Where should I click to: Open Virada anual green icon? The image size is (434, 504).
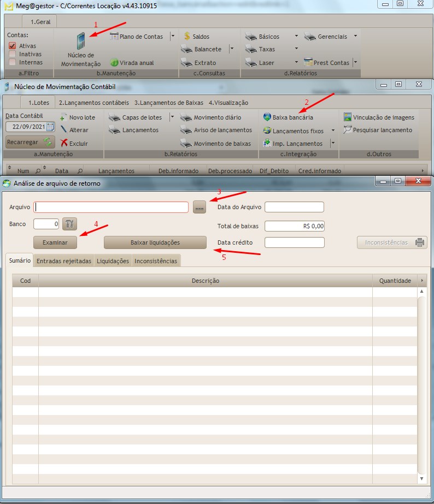[114, 63]
